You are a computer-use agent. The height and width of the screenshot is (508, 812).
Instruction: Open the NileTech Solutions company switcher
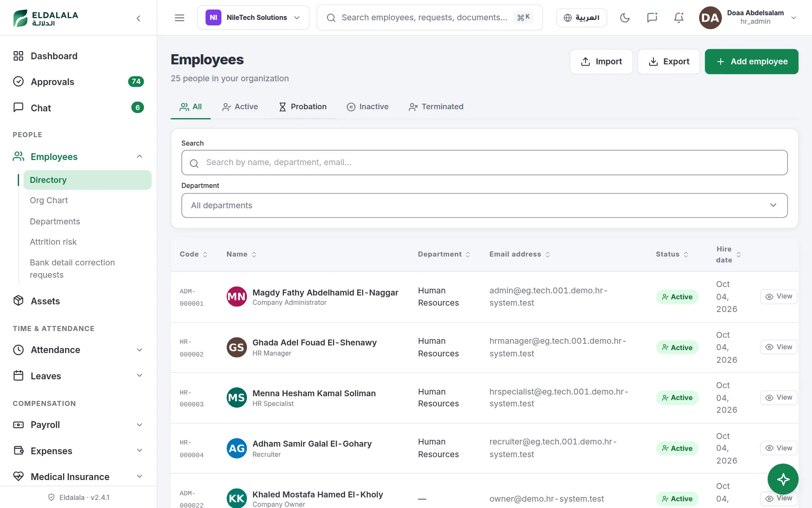point(253,18)
